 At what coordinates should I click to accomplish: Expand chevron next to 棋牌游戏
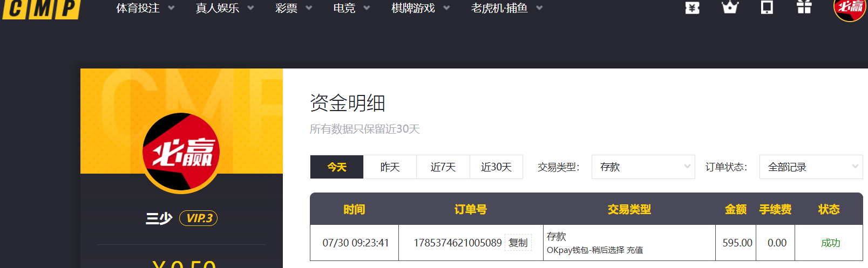coord(446,8)
